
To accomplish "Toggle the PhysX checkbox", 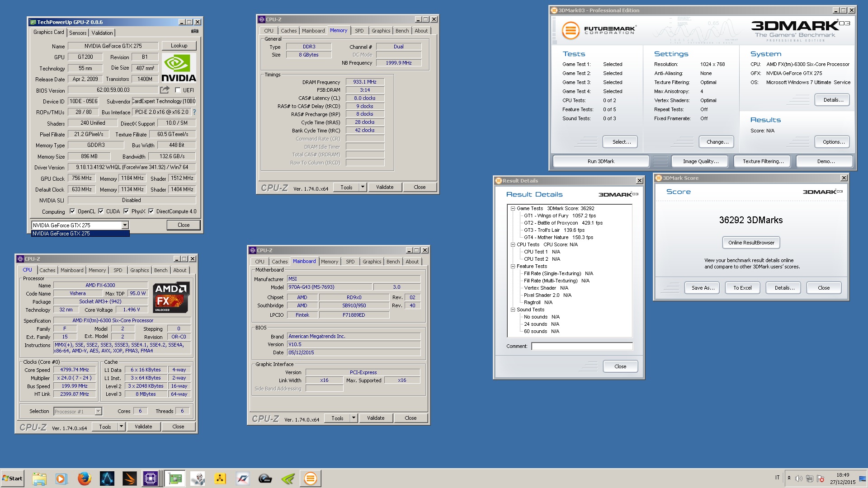I will (x=126, y=211).
